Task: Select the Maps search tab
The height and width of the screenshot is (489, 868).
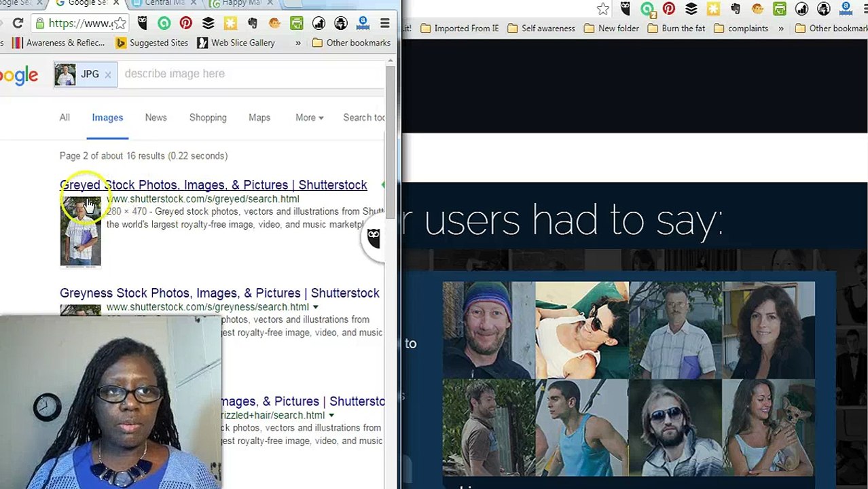Action: (259, 117)
